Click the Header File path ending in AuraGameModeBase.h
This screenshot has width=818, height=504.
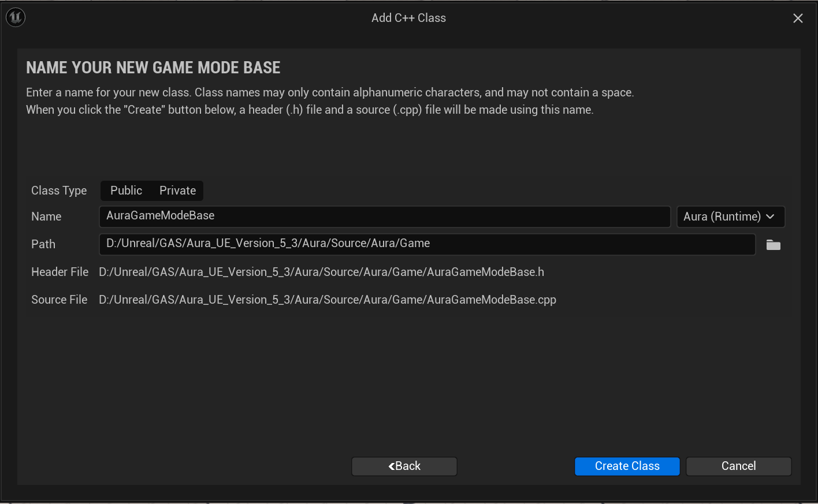click(x=321, y=272)
